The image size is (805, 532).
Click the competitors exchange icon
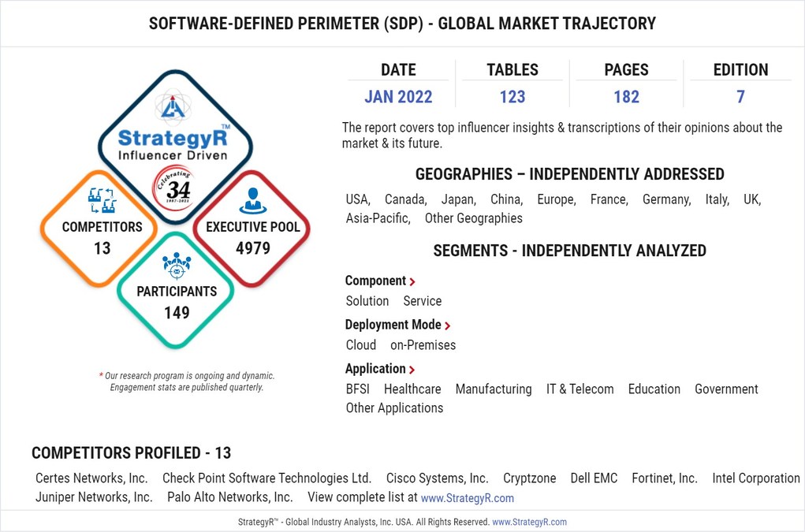tap(102, 200)
